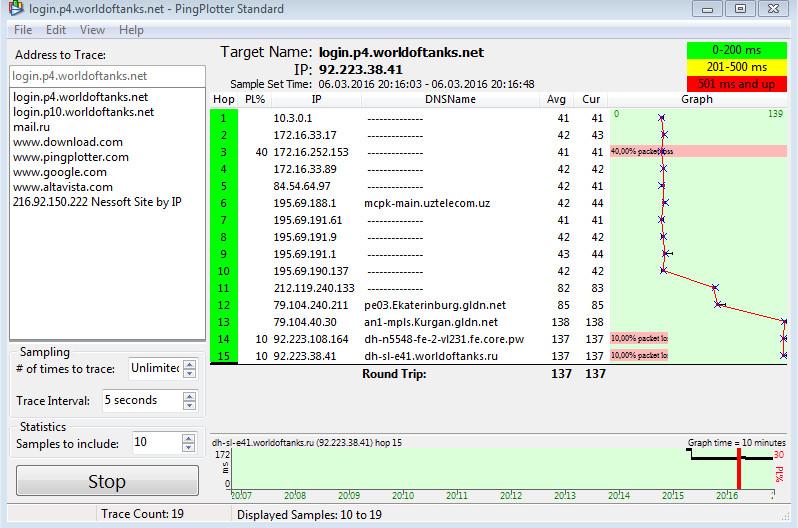
Task: Click the Cur column header
Action: pyautogui.click(x=591, y=99)
